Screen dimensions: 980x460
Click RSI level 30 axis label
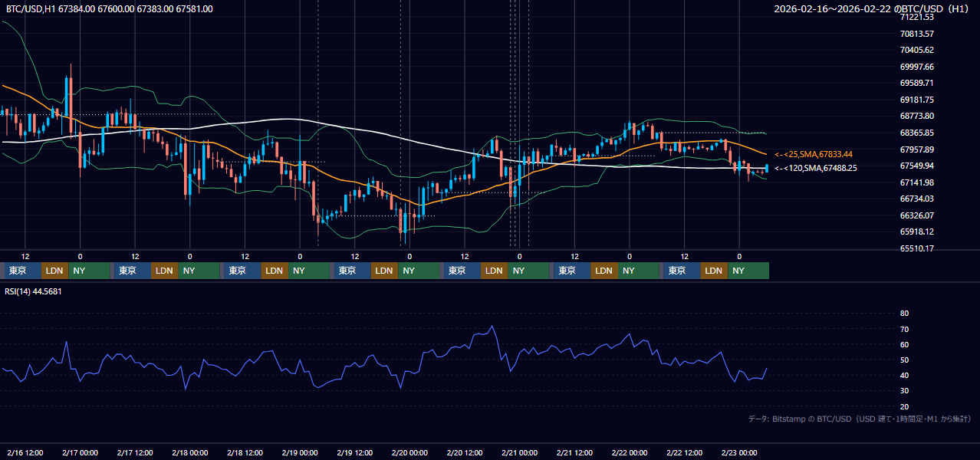point(904,391)
